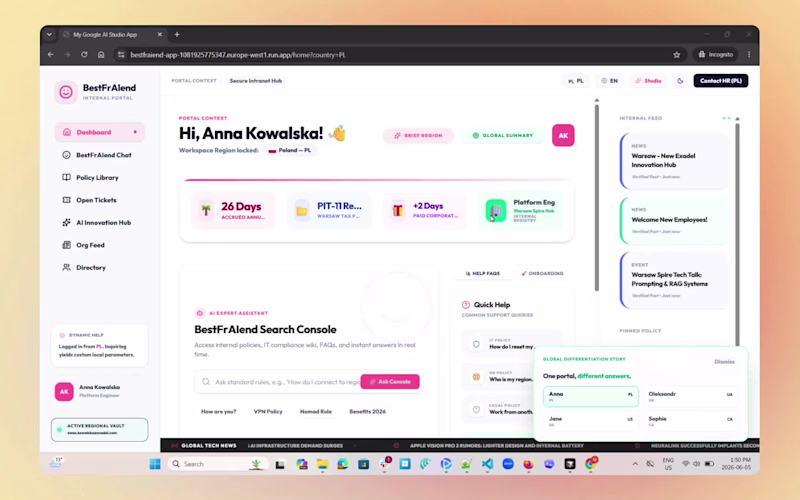Bookmark page with the star icon

tap(677, 55)
